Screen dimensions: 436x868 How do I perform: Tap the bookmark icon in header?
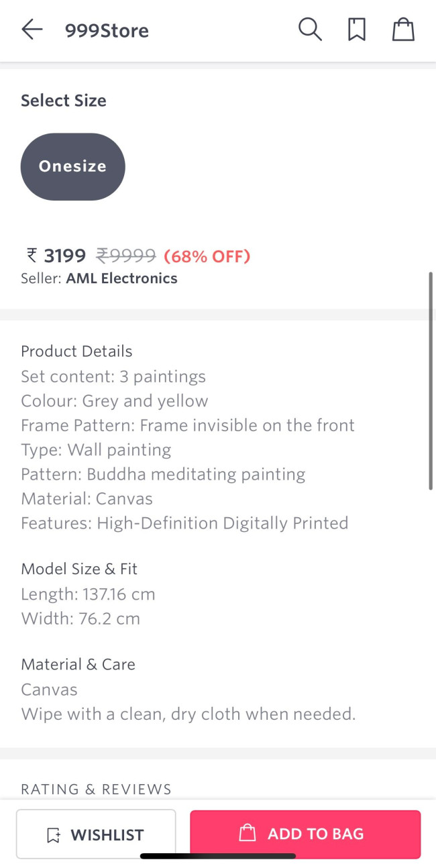click(357, 30)
